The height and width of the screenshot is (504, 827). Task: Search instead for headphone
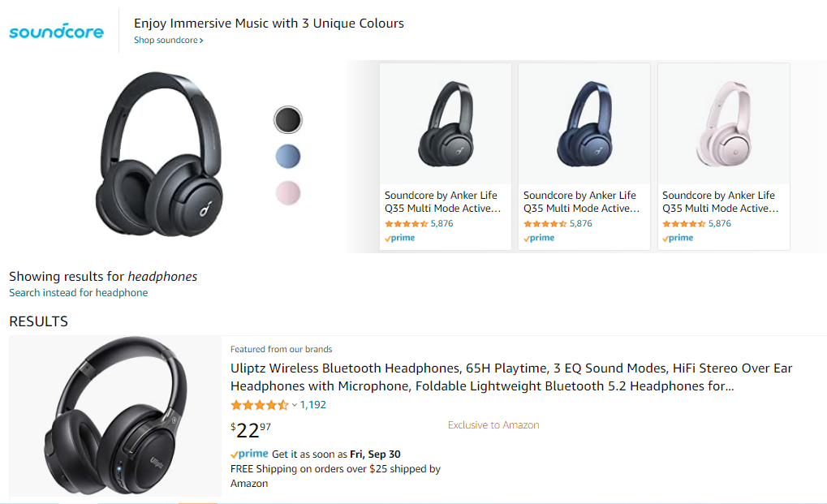point(79,293)
